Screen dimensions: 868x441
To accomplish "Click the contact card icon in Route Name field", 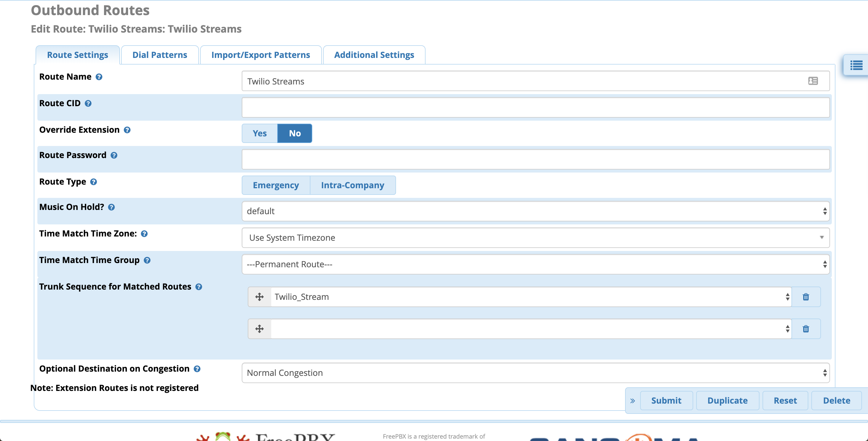I will (813, 81).
